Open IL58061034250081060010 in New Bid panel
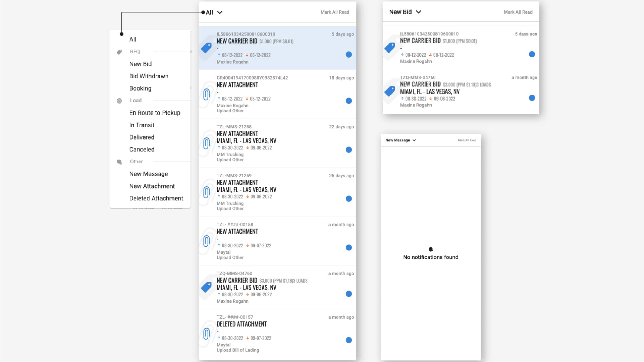Viewport: 644px width, 362px height. coord(461,48)
